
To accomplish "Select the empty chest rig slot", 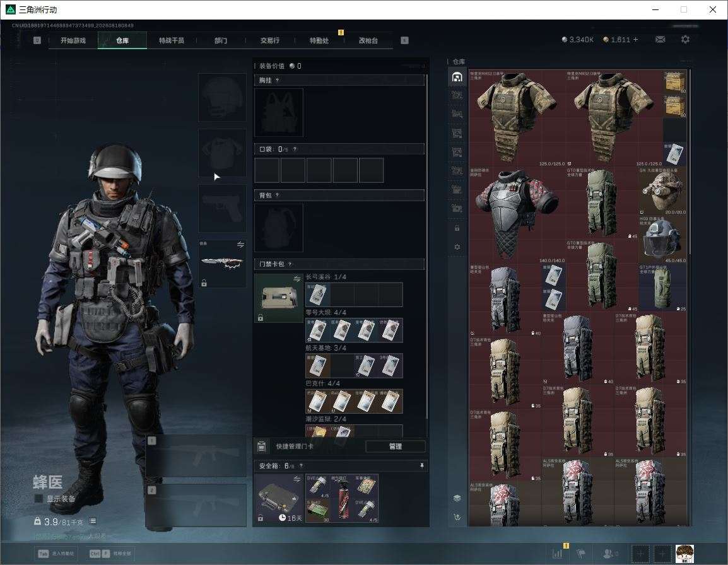I will point(279,112).
